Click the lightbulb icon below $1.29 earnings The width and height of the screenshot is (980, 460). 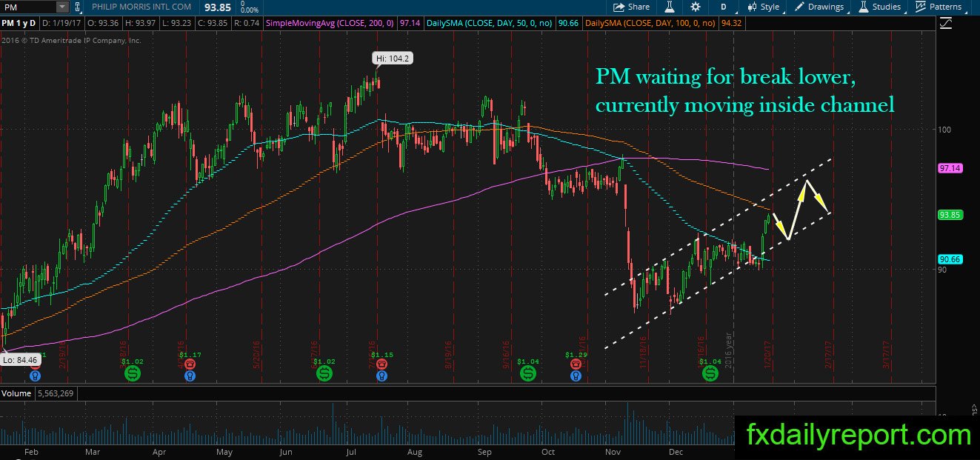(575, 376)
